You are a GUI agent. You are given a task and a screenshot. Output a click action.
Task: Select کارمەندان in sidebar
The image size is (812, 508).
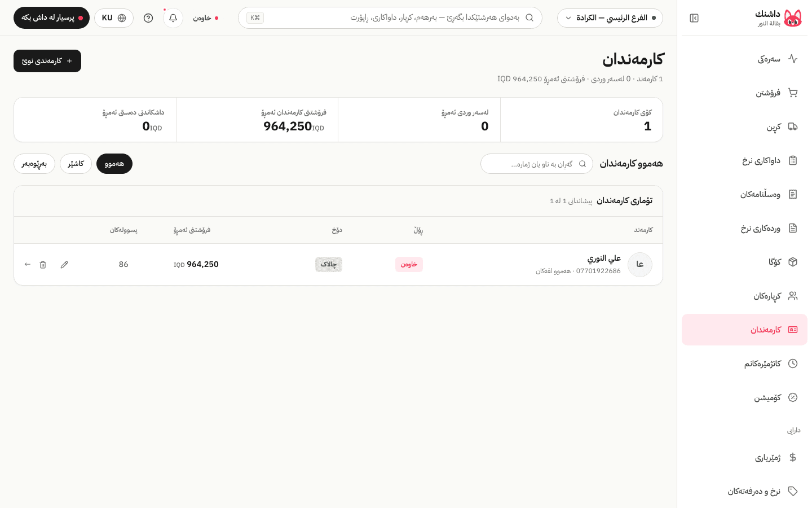tap(744, 330)
